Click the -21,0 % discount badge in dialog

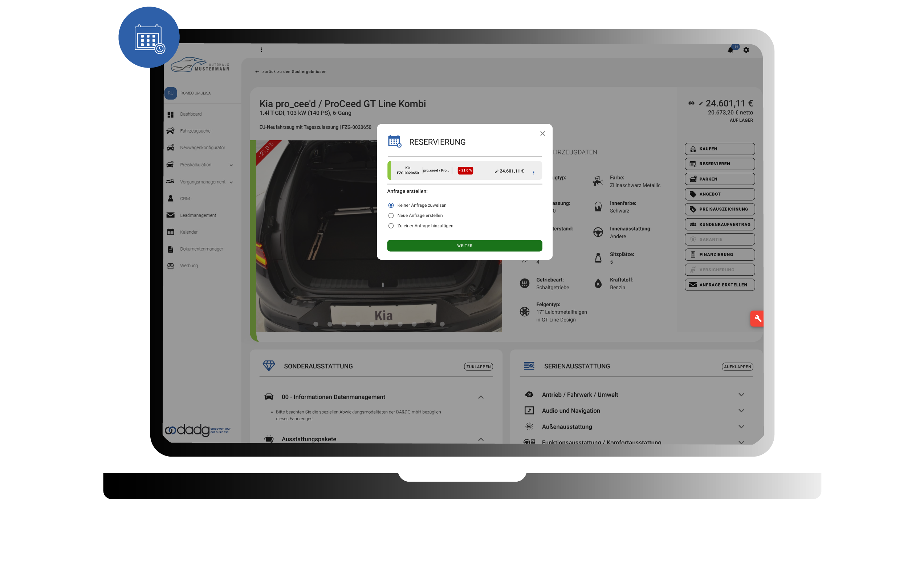(x=465, y=171)
